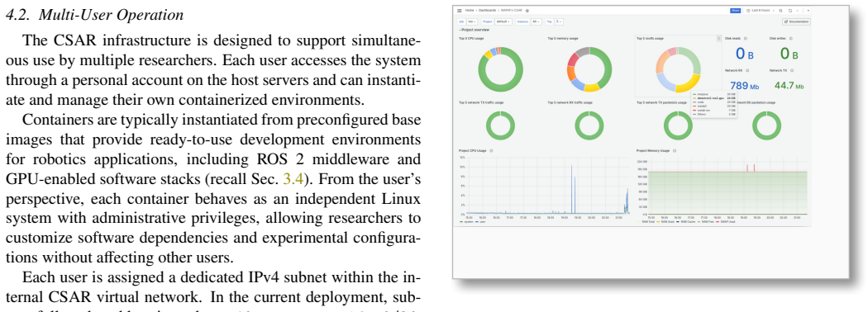
Task: Toggle RAM Total series in memory legend
Action: coord(646,221)
